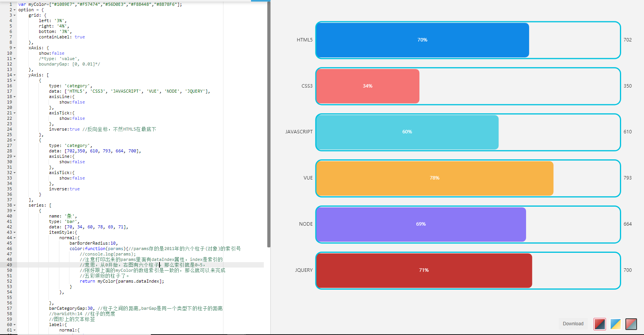The image size is (644, 335).
Task: Click 'containLabel: true' on line 7
Action: point(62,37)
